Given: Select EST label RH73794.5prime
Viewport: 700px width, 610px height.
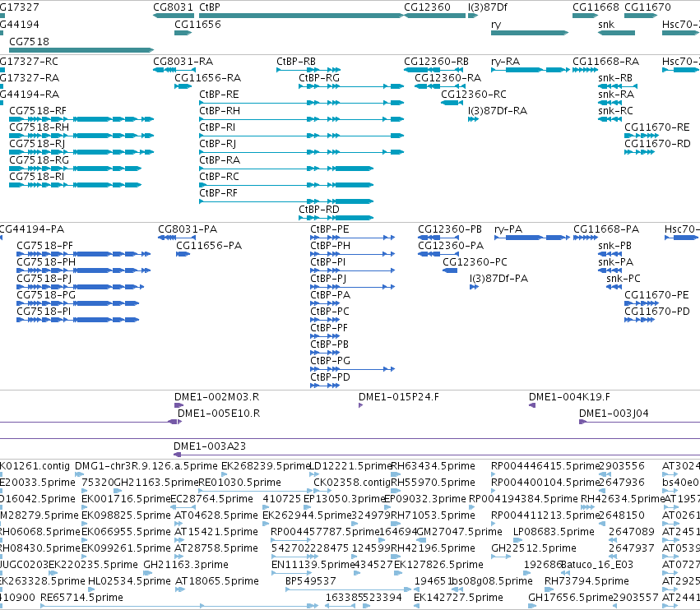Looking at the screenshot, I should pyautogui.click(x=586, y=580).
